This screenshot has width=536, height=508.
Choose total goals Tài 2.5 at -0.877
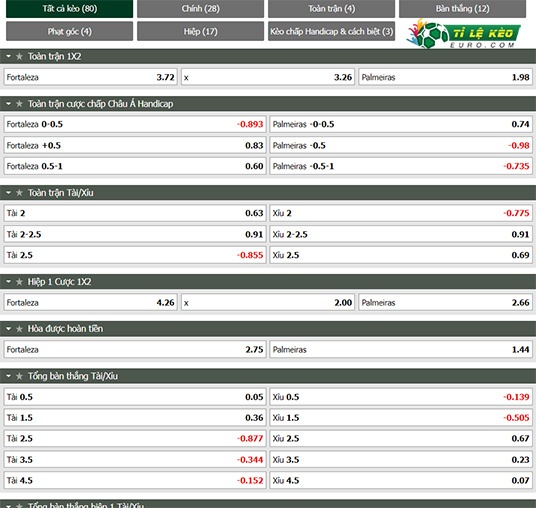coord(135,439)
